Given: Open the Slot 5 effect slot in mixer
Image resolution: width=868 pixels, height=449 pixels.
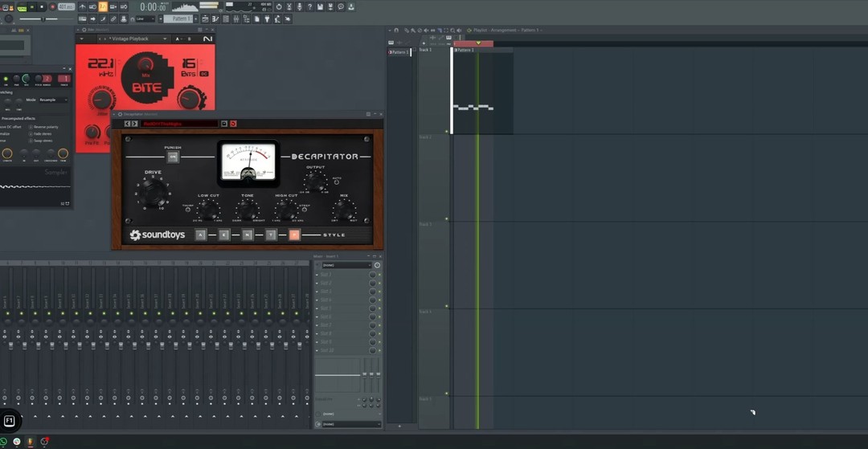Looking at the screenshot, I should (x=344, y=308).
